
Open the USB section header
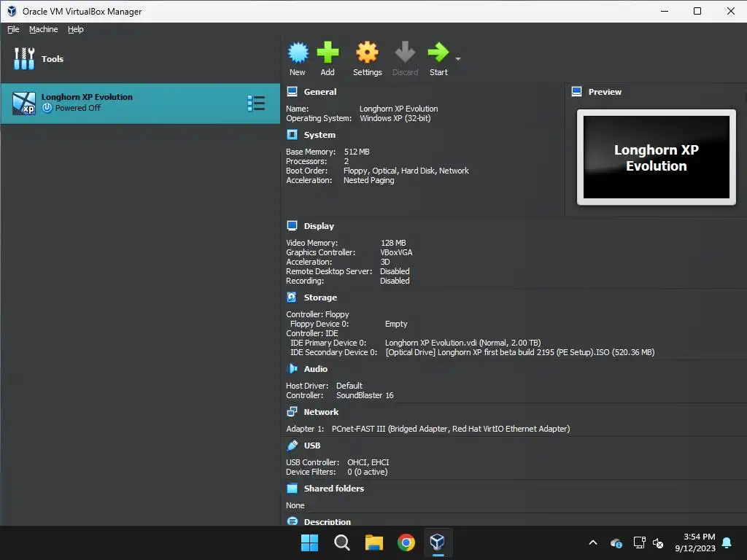click(312, 446)
